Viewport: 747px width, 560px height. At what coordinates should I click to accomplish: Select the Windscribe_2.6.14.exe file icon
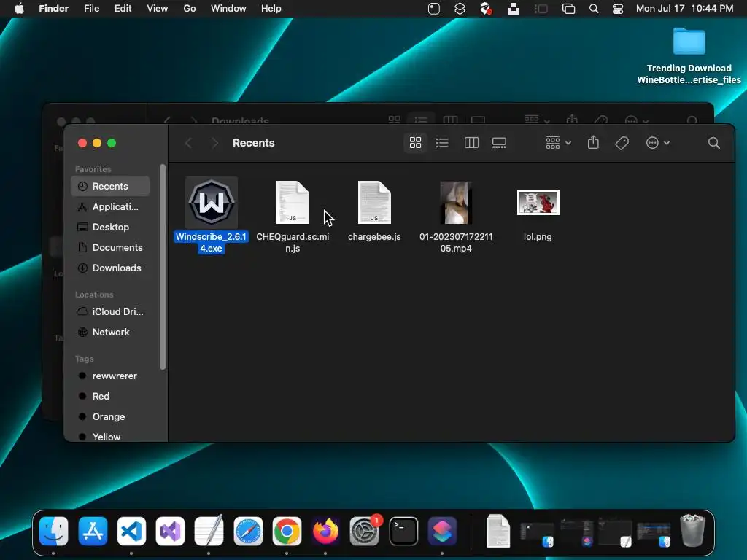[211, 203]
